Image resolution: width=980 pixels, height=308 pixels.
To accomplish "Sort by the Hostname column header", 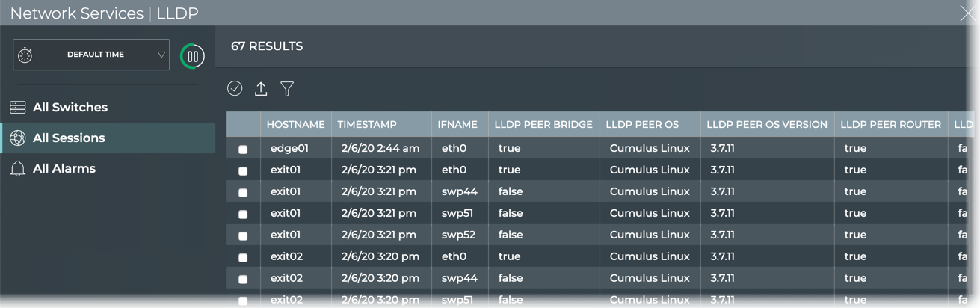I will tap(295, 125).
